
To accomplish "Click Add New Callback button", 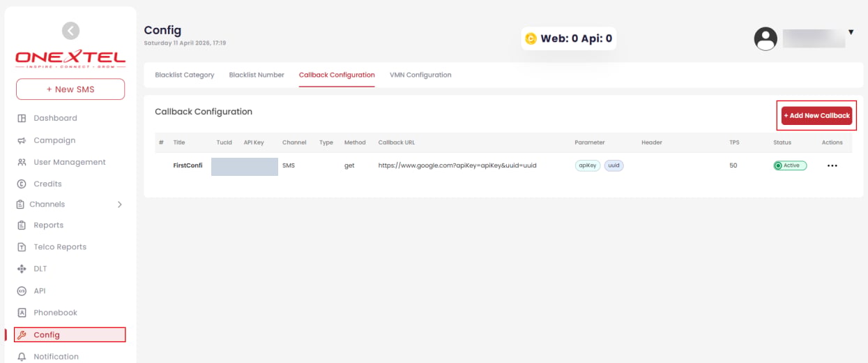I will [x=816, y=116].
